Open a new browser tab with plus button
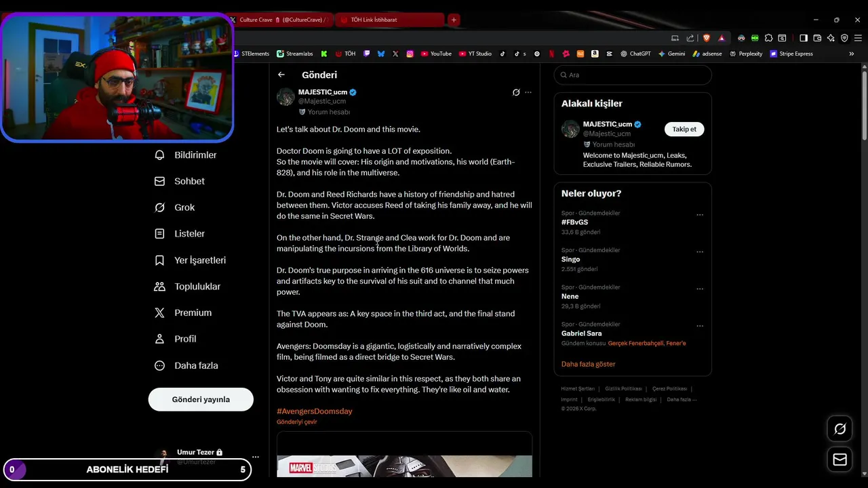 pyautogui.click(x=454, y=20)
